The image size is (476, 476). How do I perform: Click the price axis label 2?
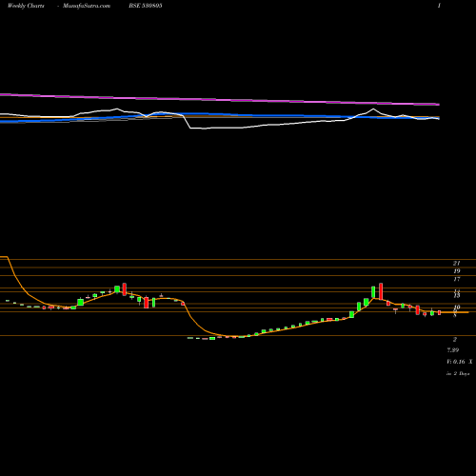point(455,340)
